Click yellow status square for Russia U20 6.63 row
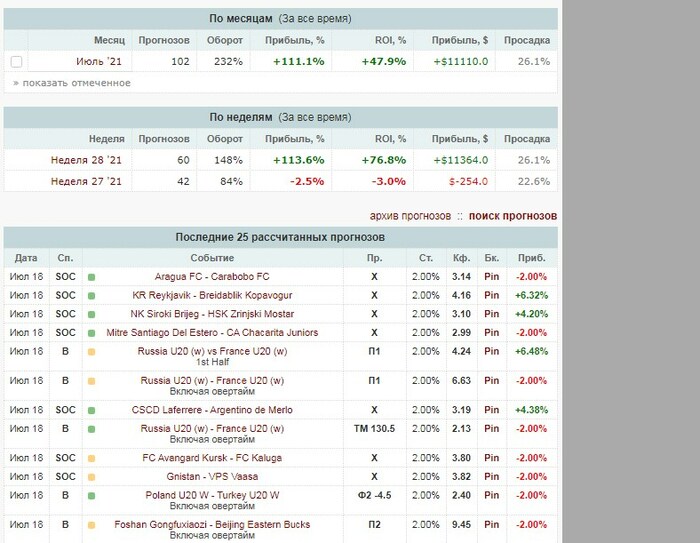This screenshot has height=543, width=700. (92, 381)
